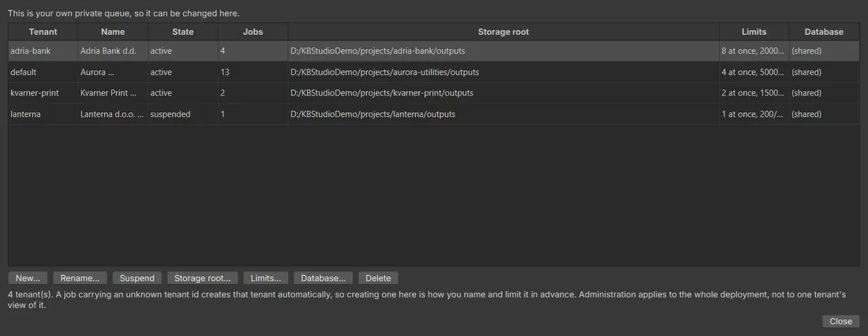
Task: Click the '1 at once, 200/...' limits cell
Action: click(754, 114)
